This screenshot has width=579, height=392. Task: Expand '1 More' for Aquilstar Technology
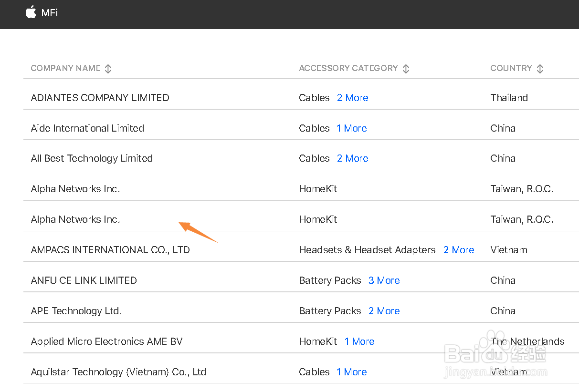pyautogui.click(x=351, y=372)
